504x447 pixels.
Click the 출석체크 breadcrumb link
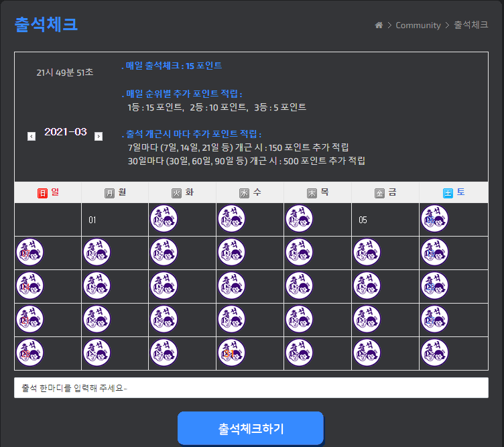[x=471, y=25]
